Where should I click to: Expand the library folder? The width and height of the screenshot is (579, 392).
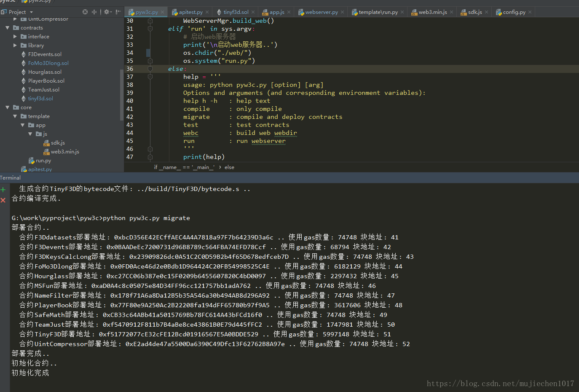15,46
